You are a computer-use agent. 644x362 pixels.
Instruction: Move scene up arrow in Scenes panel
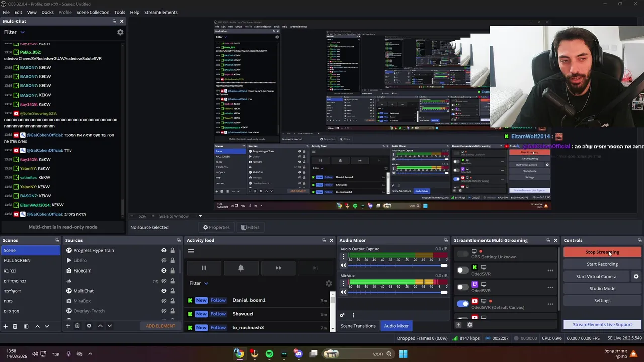pyautogui.click(x=37, y=326)
